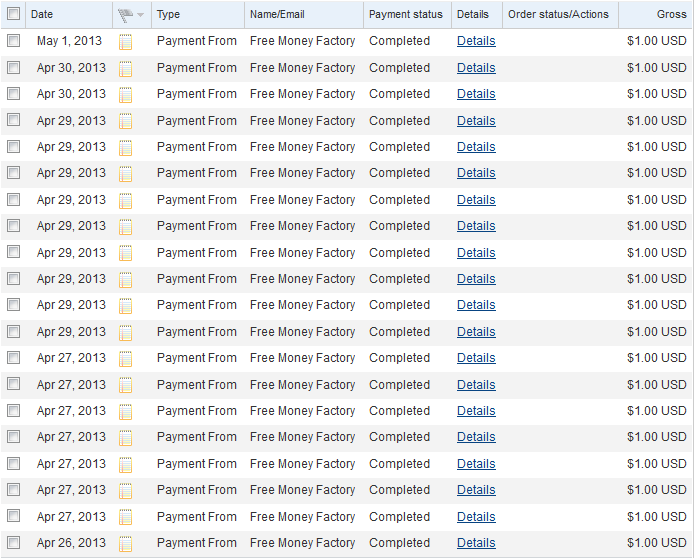This screenshot has height=558, width=698.
Task: Click the Gross column header
Action: (671, 15)
